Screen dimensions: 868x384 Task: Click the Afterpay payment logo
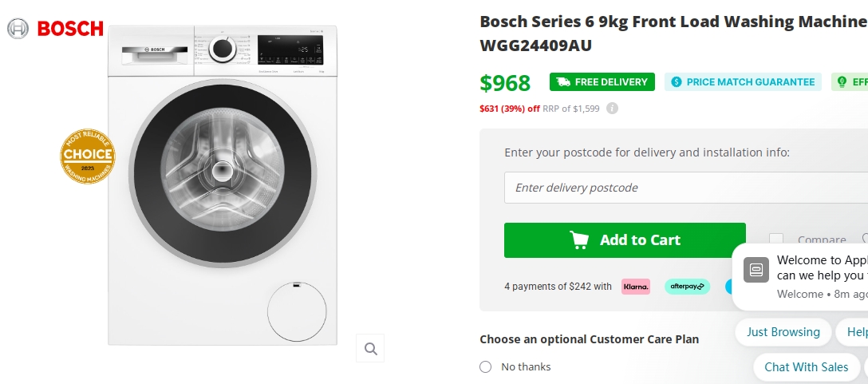(687, 287)
